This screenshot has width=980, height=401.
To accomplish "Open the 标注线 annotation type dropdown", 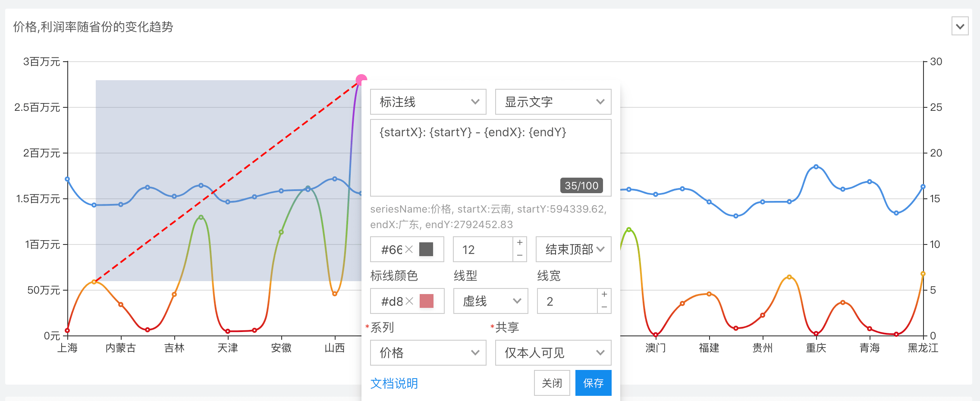I will 428,102.
